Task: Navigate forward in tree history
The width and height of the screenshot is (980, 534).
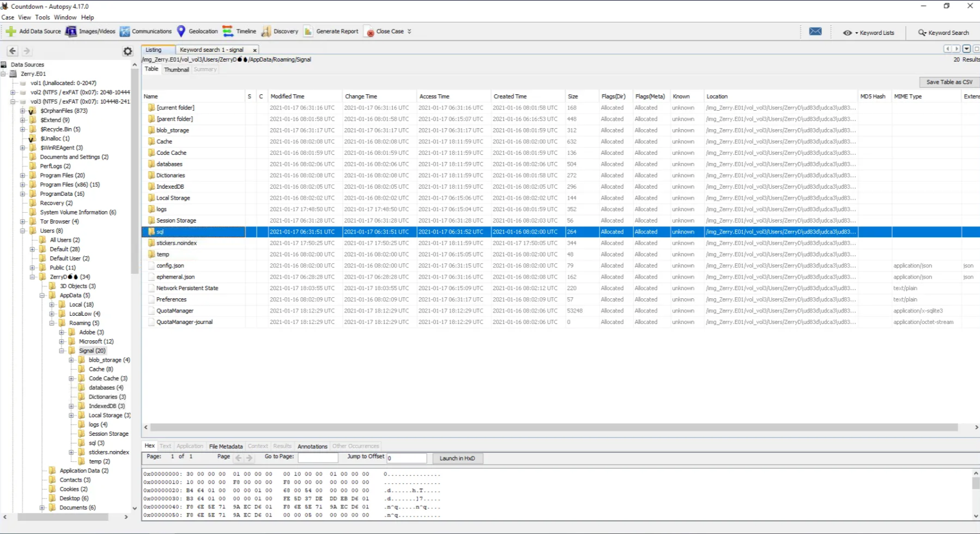Action: [x=26, y=51]
